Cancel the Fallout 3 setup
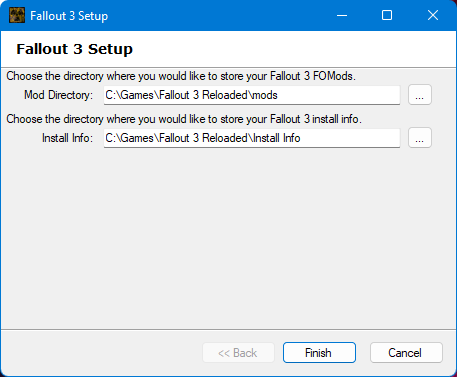This screenshot has height=377, width=457. [406, 352]
